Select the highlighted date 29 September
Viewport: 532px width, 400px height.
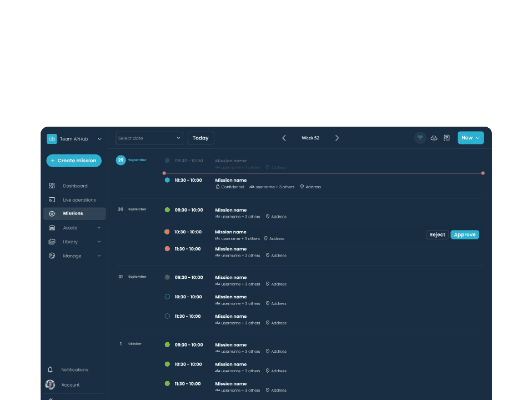(121, 160)
